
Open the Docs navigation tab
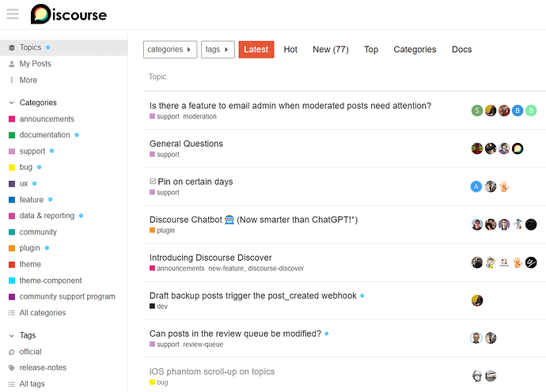click(462, 49)
